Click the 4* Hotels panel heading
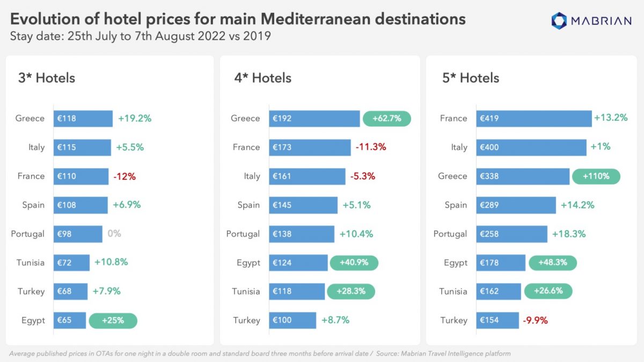 coord(263,78)
